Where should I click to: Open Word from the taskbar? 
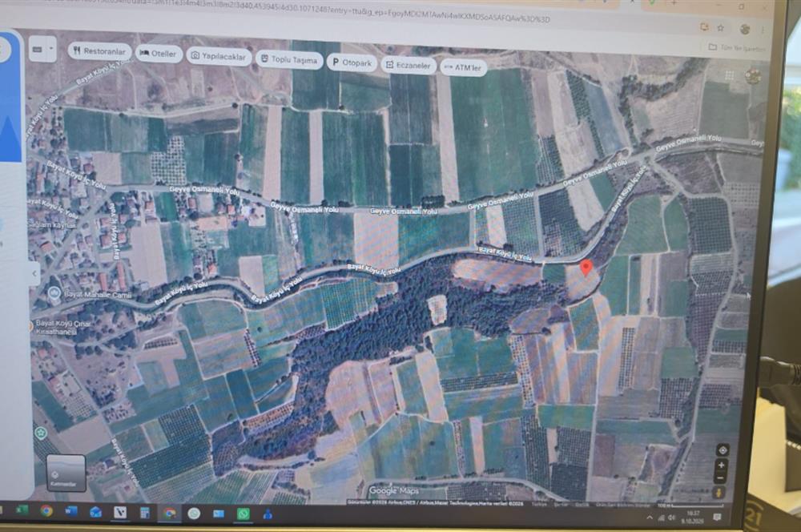click(x=71, y=511)
